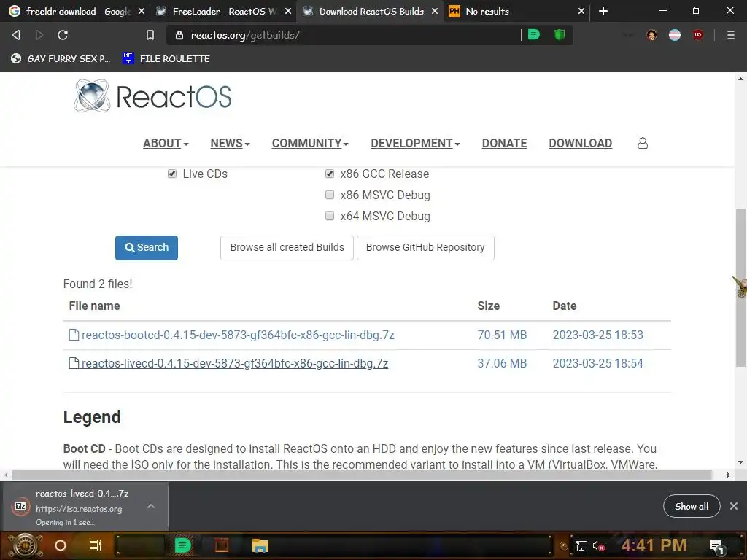Open the DOWNLOAD page

pos(580,144)
